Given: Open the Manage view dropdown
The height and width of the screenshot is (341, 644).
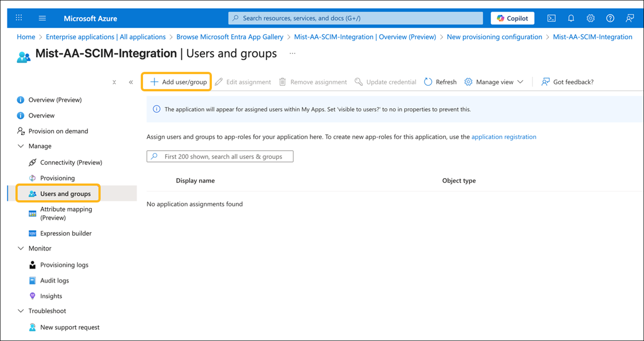Looking at the screenshot, I should [x=494, y=81].
